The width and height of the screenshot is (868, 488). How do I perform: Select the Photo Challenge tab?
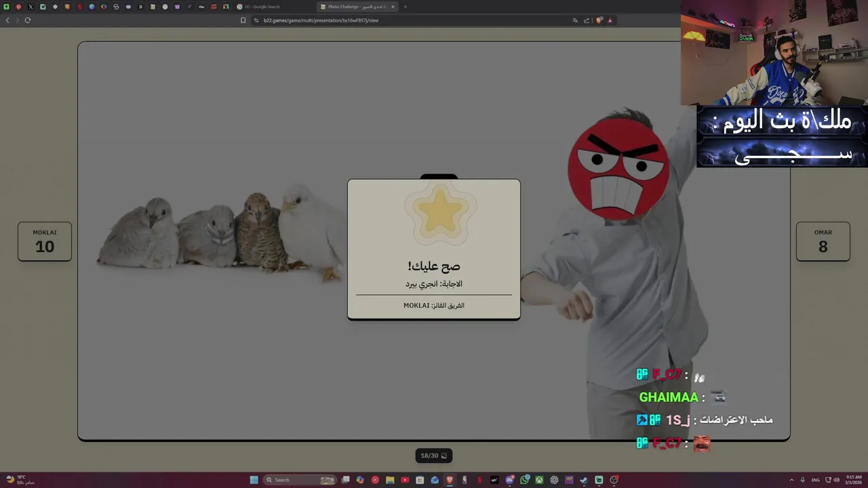(356, 7)
